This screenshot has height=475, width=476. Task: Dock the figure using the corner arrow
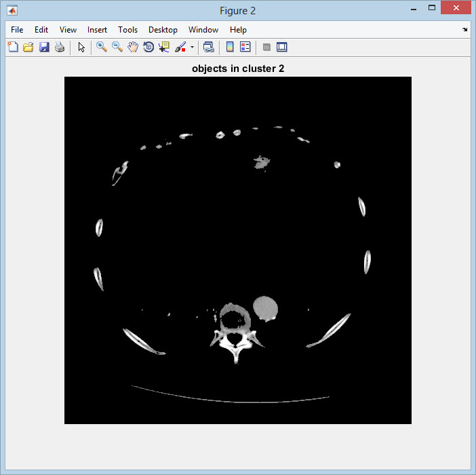point(464,29)
